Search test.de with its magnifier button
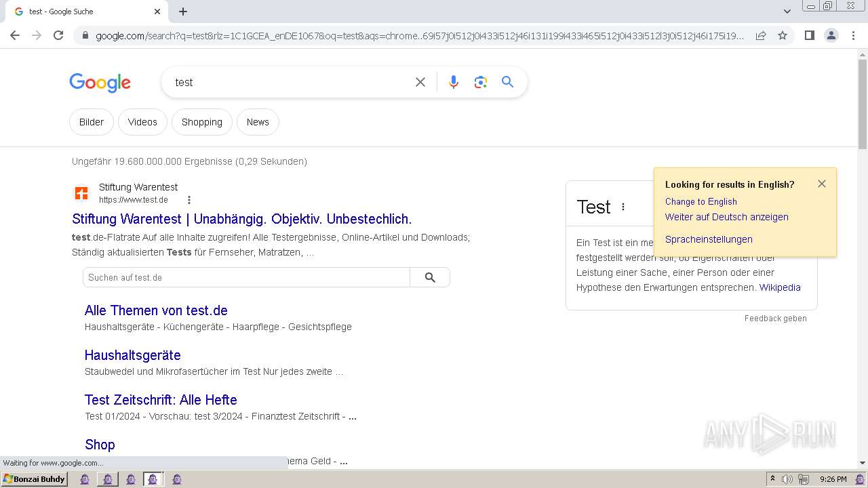 430,277
